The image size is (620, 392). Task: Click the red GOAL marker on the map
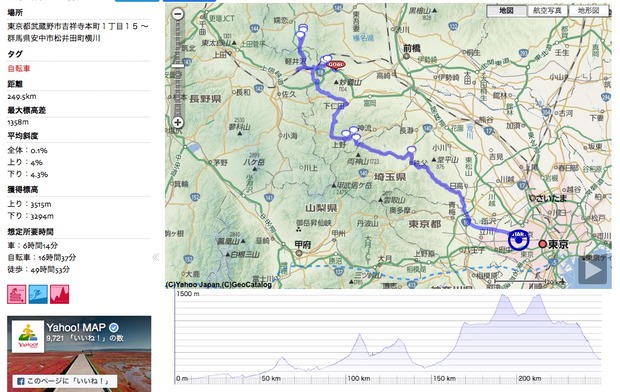click(x=336, y=65)
